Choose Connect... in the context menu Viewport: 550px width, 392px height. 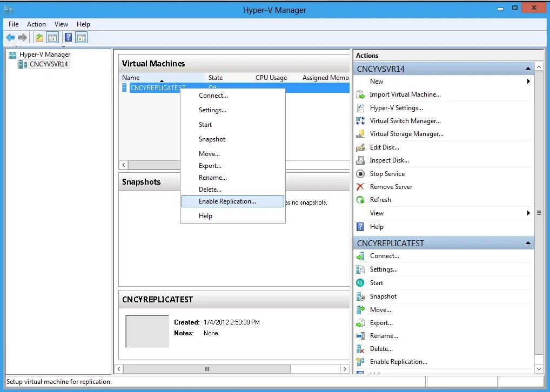[x=233, y=96]
